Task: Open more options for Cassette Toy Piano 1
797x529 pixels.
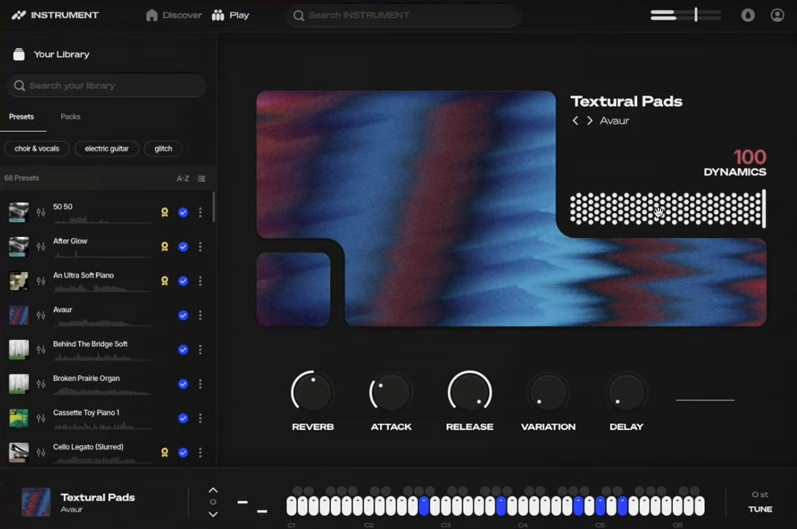Action: tap(200, 418)
